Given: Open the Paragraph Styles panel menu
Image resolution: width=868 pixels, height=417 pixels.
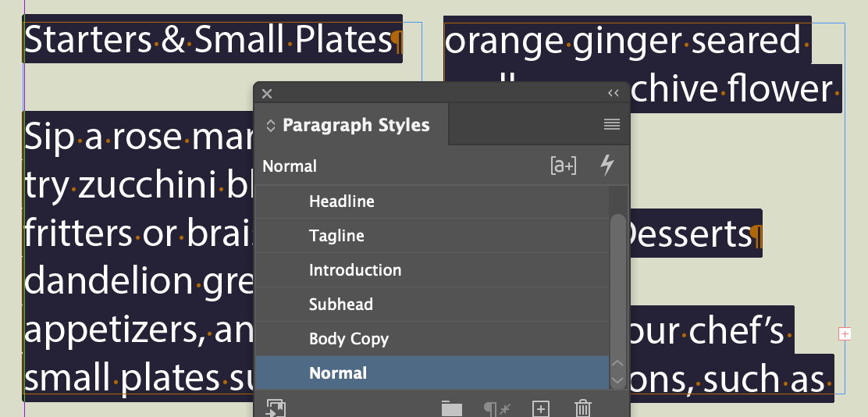Looking at the screenshot, I should [x=612, y=125].
